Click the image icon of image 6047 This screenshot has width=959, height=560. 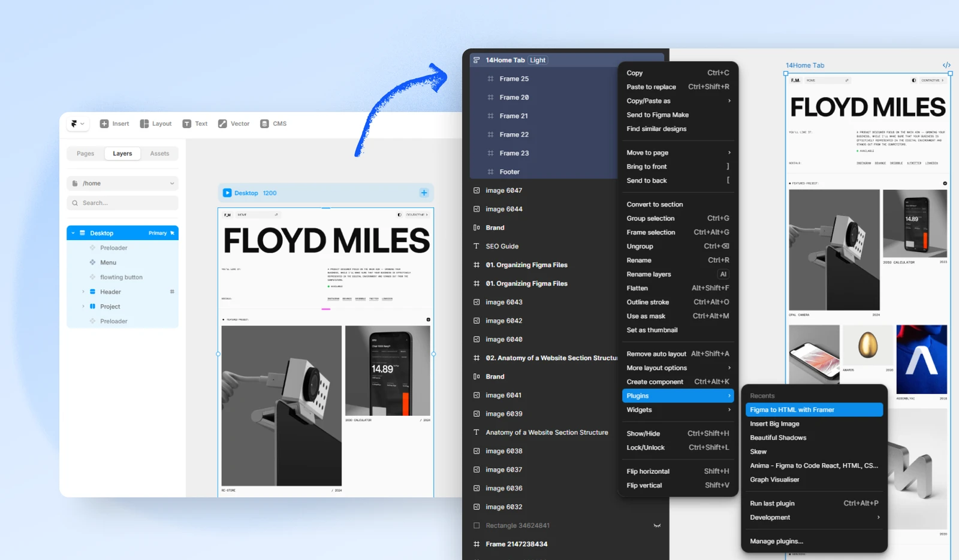(477, 190)
